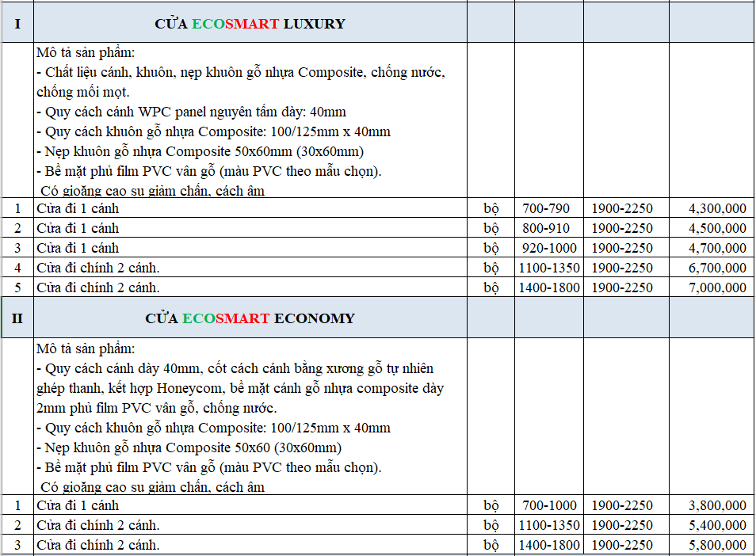
Task: Click height 1900-2250 in the 5,400,000 row
Action: 626,524
